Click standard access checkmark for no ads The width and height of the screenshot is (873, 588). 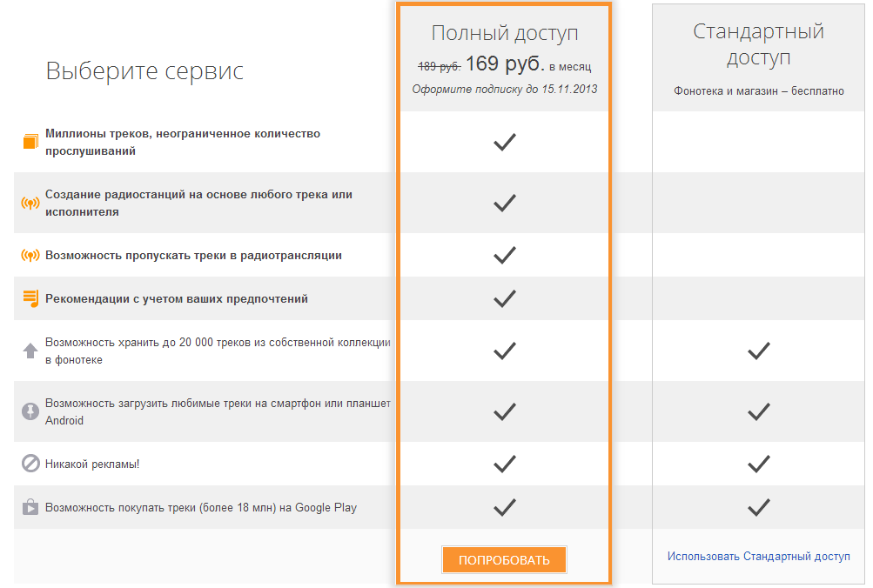point(759,464)
